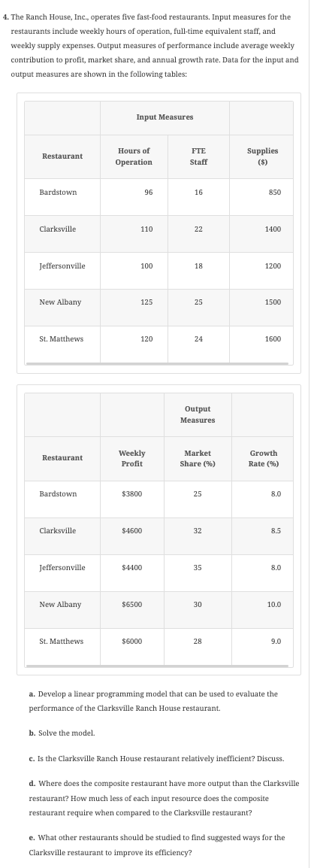
Task: Click Clarksville market share value 32
Action: click(198, 530)
